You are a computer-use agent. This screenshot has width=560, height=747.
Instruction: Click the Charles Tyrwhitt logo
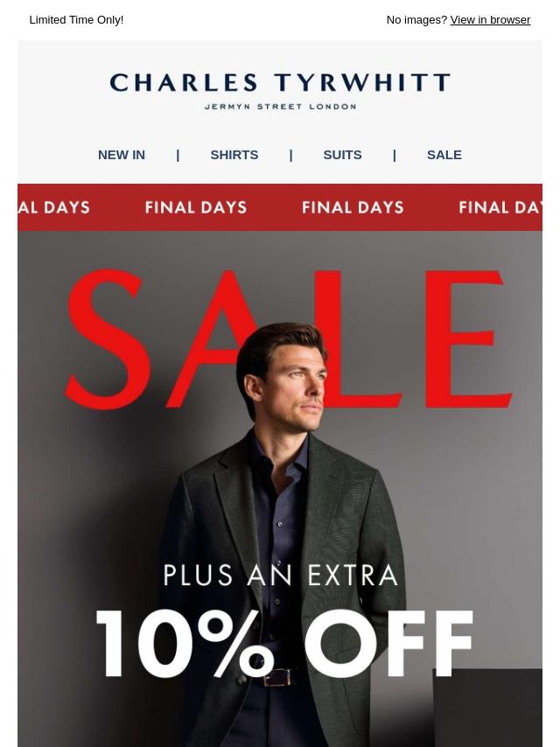coord(280,91)
